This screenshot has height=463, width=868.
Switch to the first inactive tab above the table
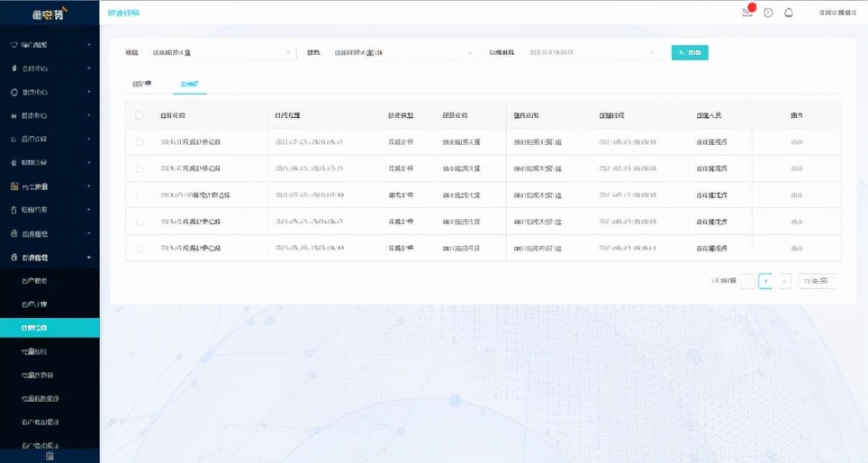141,84
